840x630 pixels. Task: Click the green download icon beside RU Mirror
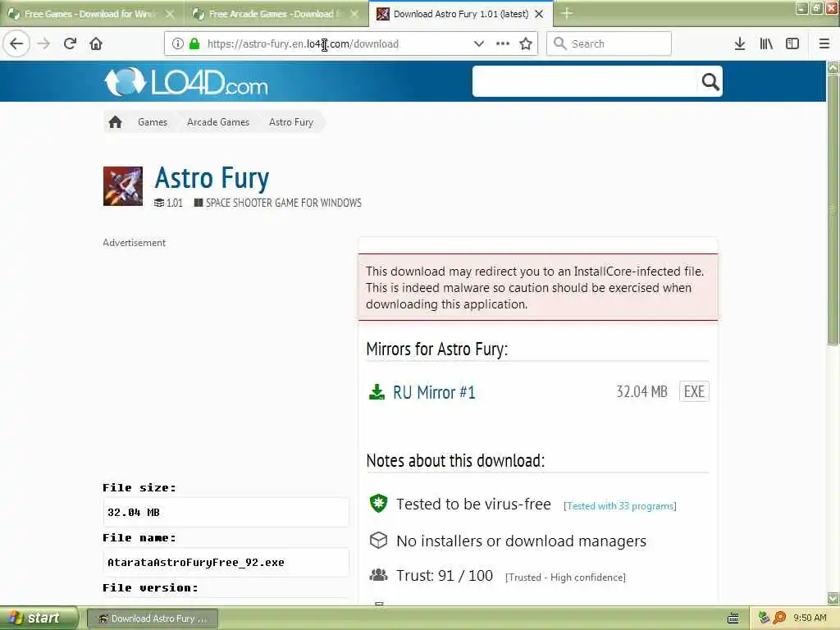pos(377,392)
